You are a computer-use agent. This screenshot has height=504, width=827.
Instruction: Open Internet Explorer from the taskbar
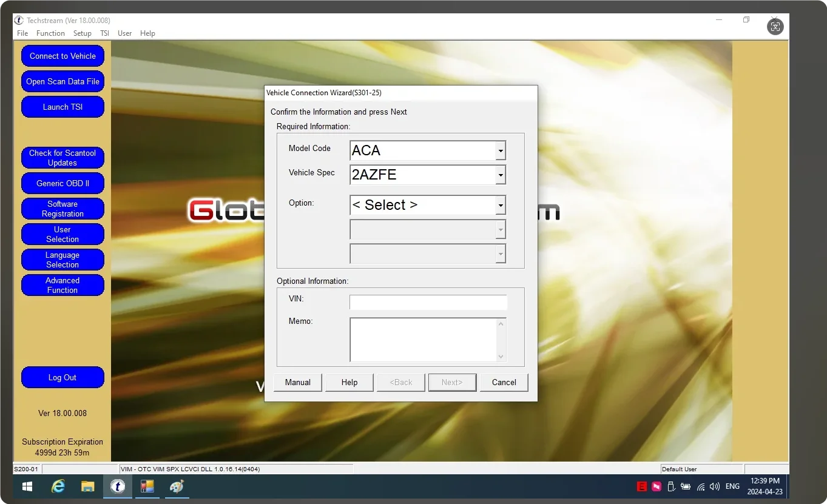pos(58,486)
